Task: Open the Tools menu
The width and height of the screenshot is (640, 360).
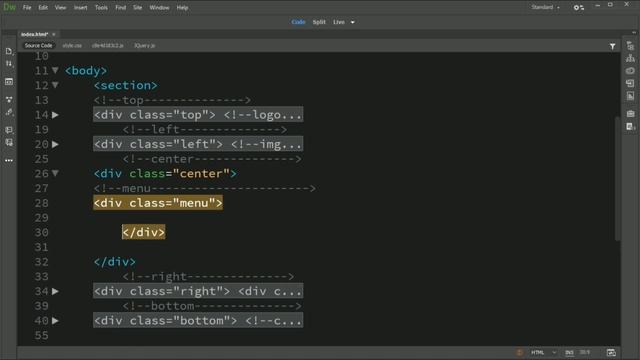Action: pos(101,7)
